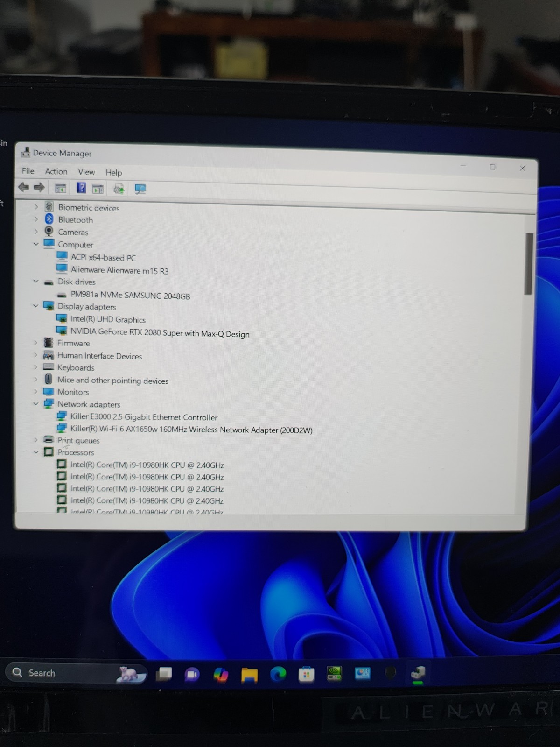Collapse the Processors node
This screenshot has width=560, height=747.
click(36, 451)
